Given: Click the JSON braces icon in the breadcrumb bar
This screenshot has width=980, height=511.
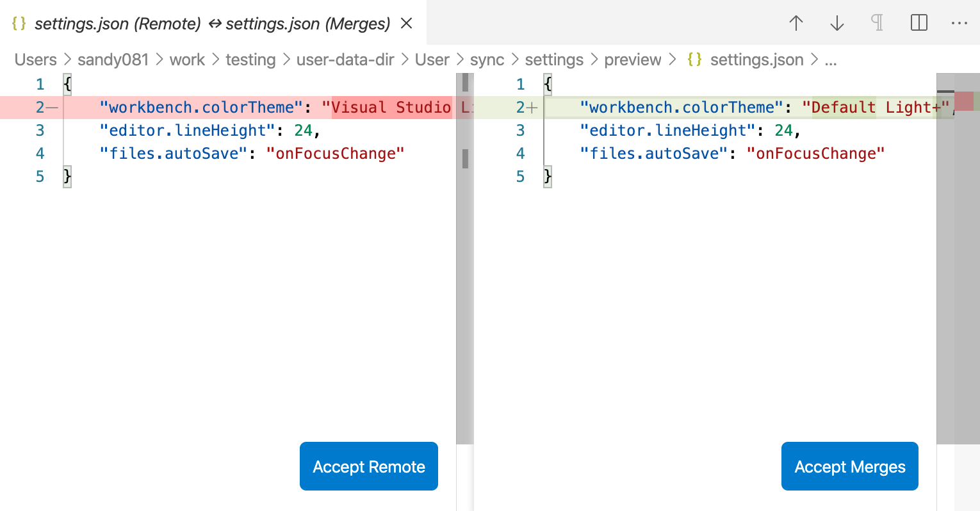Looking at the screenshot, I should (x=695, y=59).
